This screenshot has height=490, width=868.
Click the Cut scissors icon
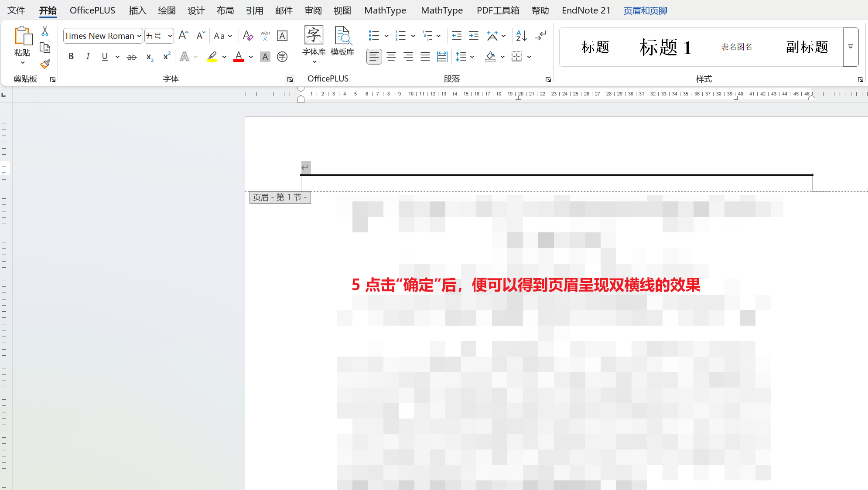(x=45, y=31)
